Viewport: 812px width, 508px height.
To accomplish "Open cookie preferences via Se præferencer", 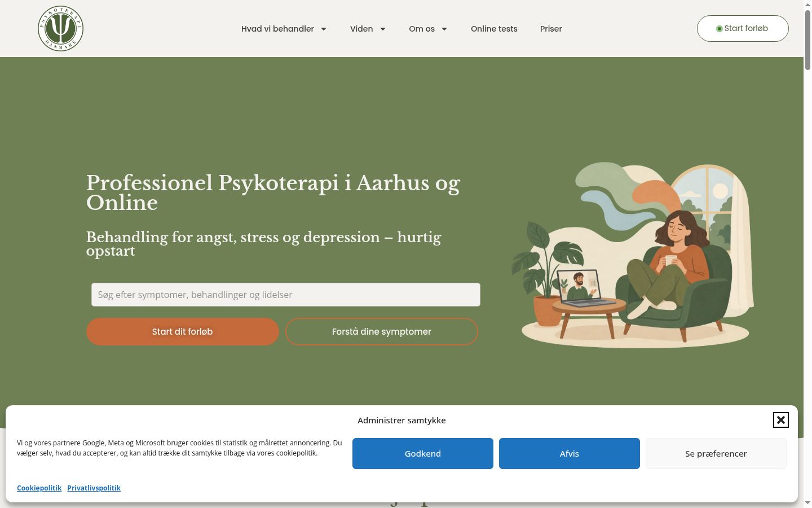I will (716, 453).
